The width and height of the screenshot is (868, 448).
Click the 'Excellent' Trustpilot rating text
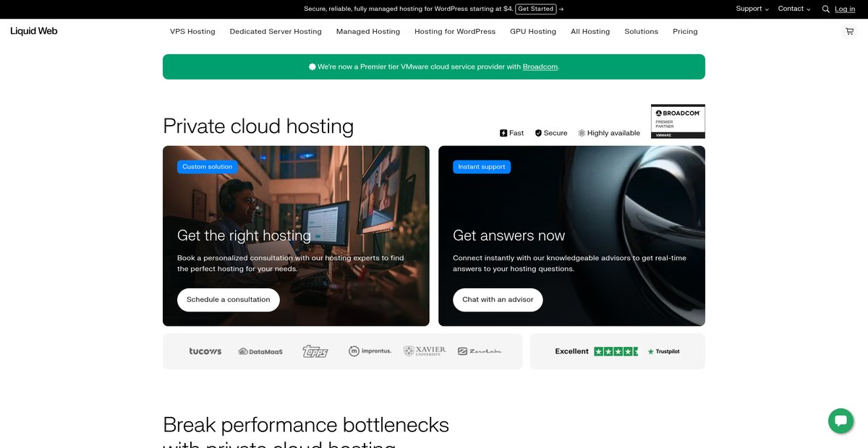click(x=572, y=351)
